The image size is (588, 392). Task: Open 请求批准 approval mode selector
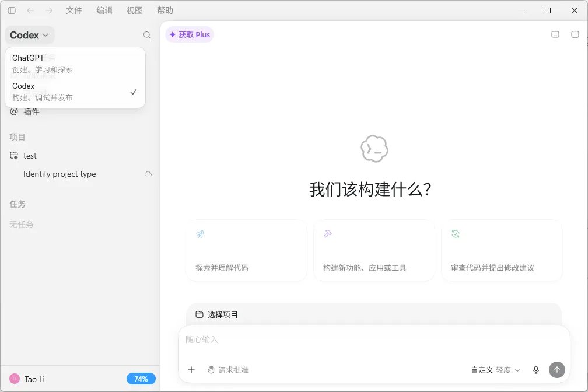point(228,370)
